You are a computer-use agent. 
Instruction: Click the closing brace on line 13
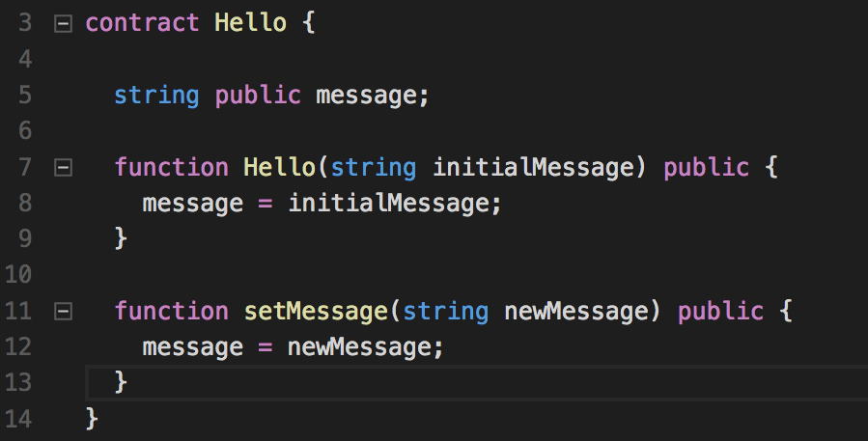coord(121,382)
